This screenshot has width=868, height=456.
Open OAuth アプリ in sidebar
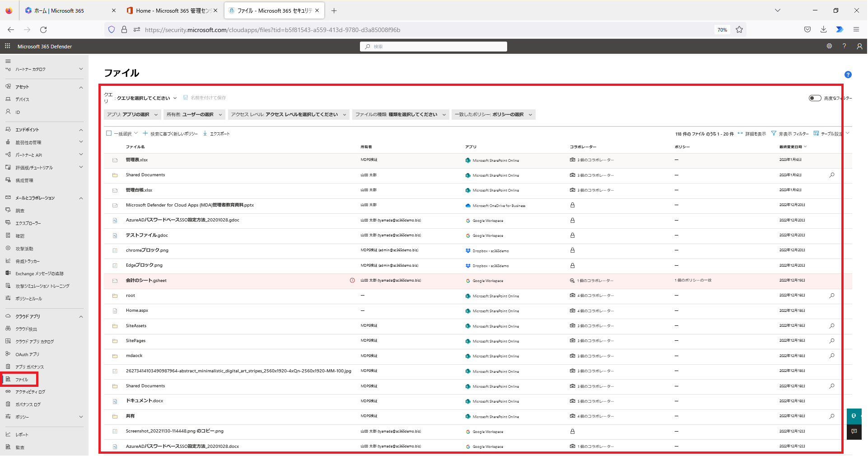pos(28,354)
